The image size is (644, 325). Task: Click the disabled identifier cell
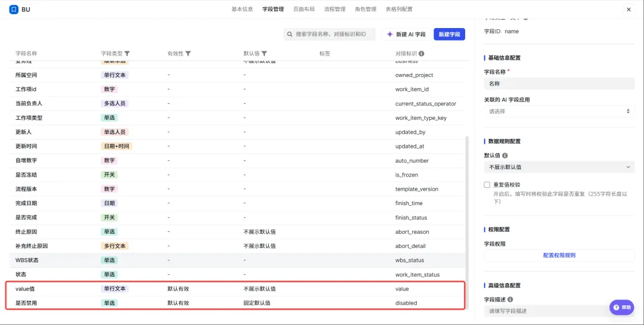coord(406,303)
